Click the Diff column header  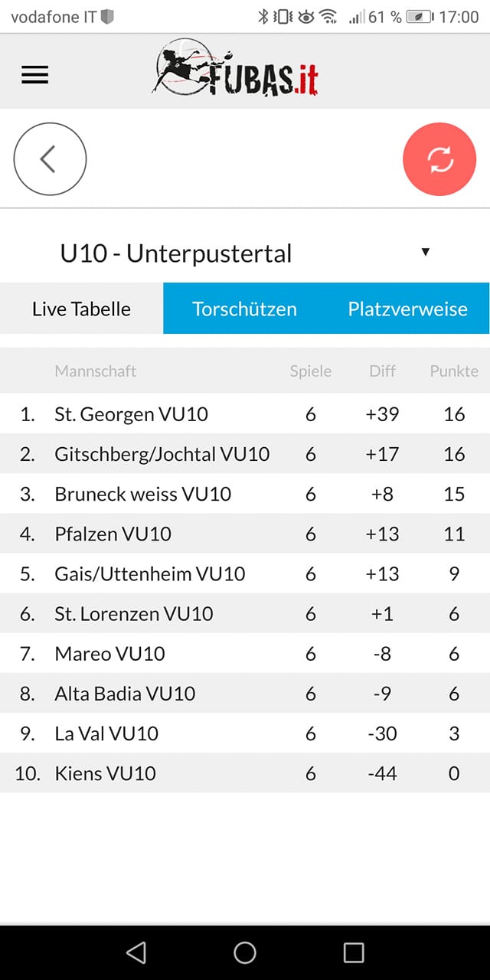click(x=382, y=371)
